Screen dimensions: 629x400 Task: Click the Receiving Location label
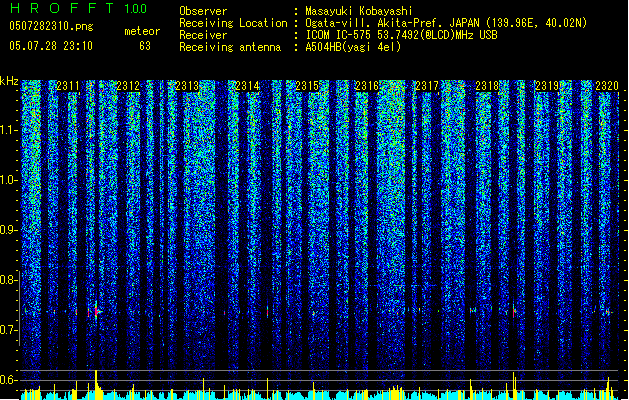(233, 23)
